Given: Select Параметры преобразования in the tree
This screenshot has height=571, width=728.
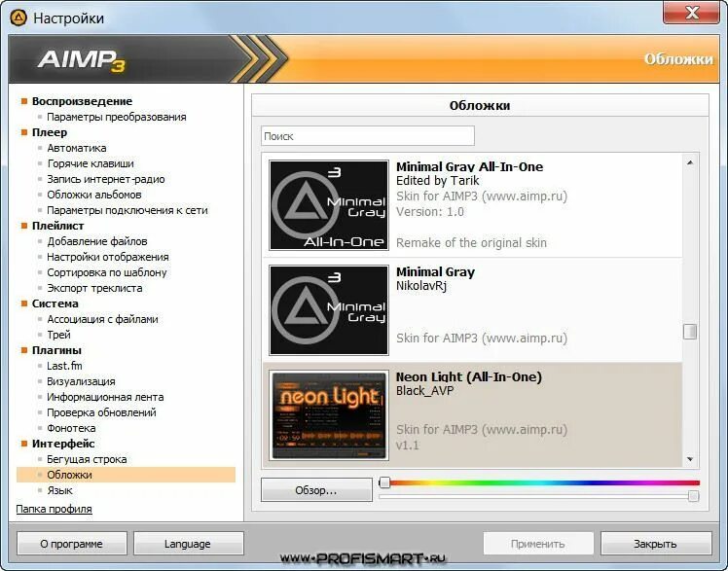Looking at the screenshot, I should click(117, 117).
